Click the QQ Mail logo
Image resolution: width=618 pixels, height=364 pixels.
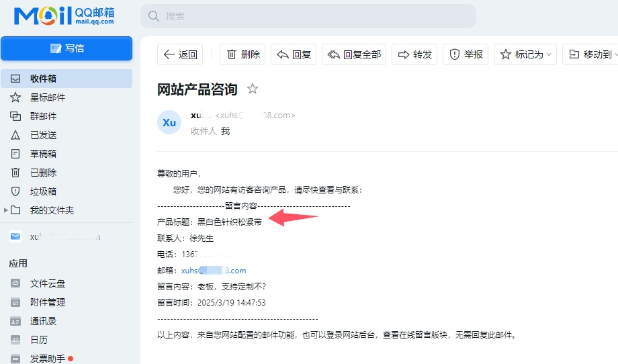pyautogui.click(x=64, y=15)
